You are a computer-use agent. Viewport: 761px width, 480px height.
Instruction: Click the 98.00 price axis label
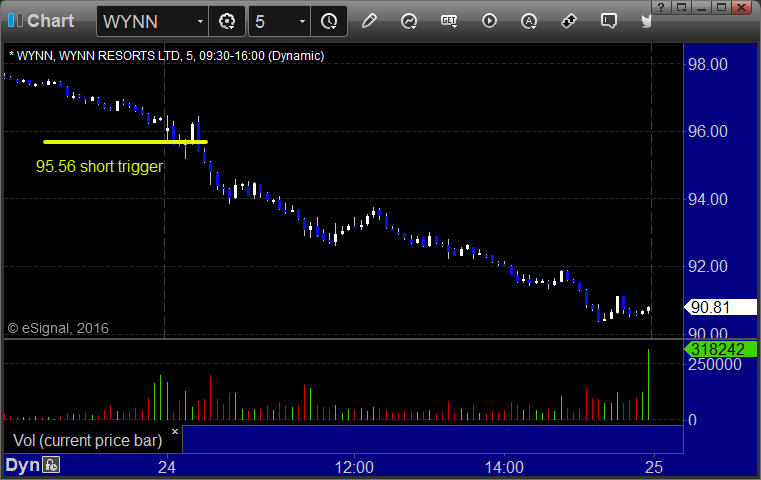[x=708, y=64]
